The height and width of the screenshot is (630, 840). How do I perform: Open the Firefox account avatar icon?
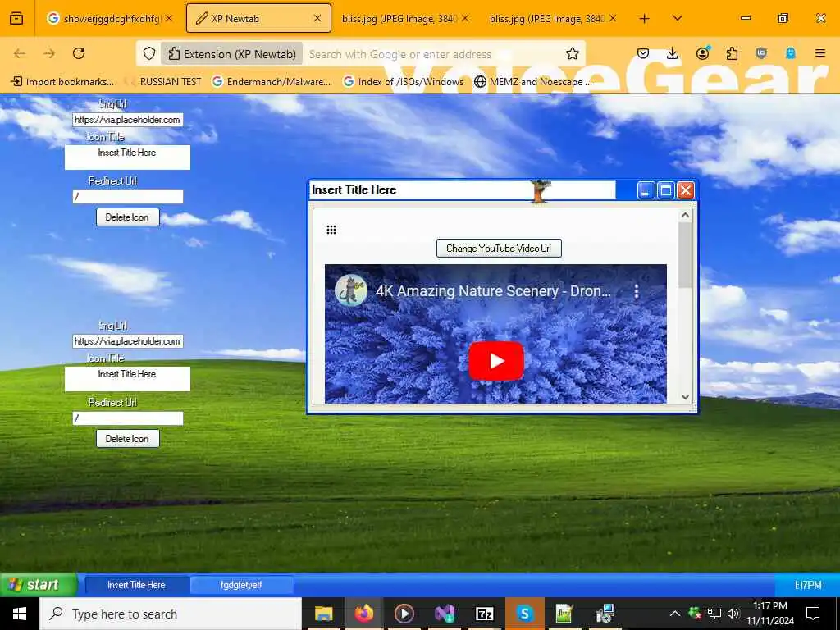pos(702,53)
